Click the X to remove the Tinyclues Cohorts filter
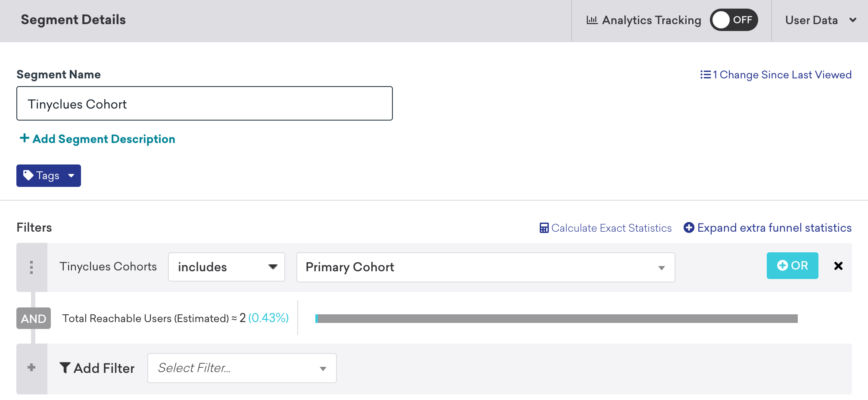This screenshot has height=400, width=868. (x=839, y=266)
